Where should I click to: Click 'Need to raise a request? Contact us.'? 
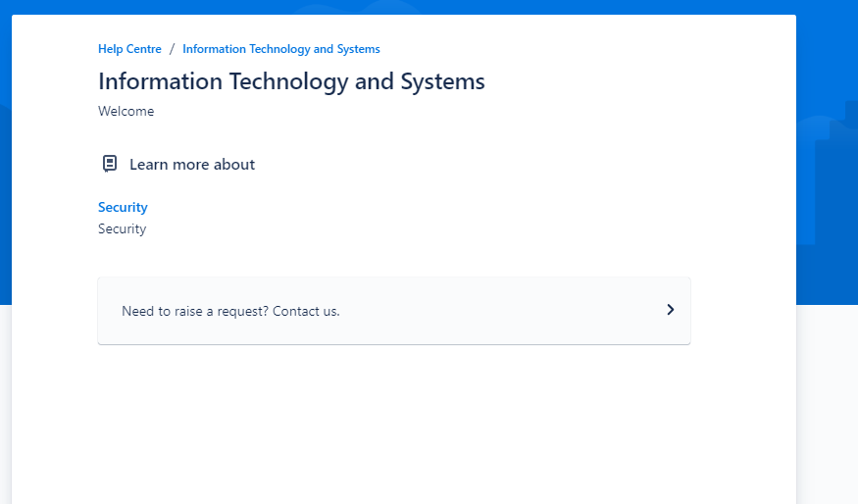click(x=394, y=311)
